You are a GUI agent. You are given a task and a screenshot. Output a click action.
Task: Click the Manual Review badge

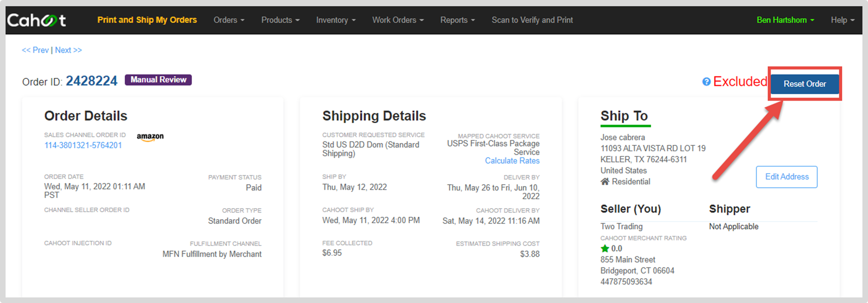pos(158,80)
